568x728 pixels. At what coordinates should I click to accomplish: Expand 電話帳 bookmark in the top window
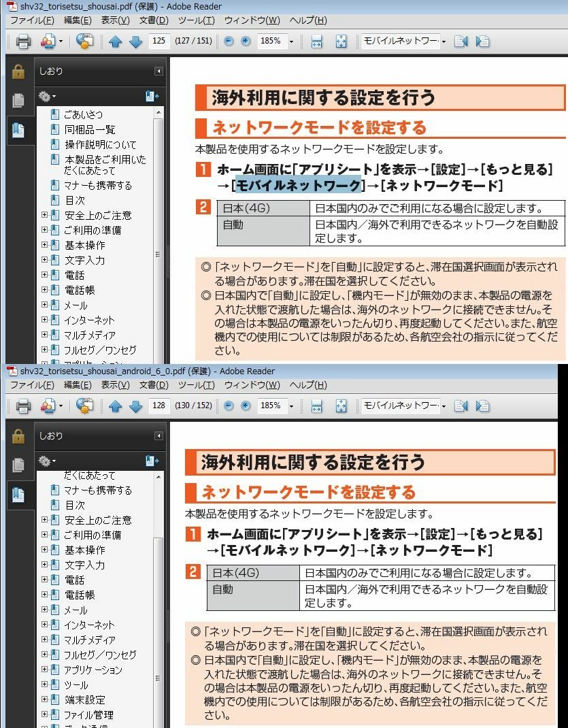point(44,290)
